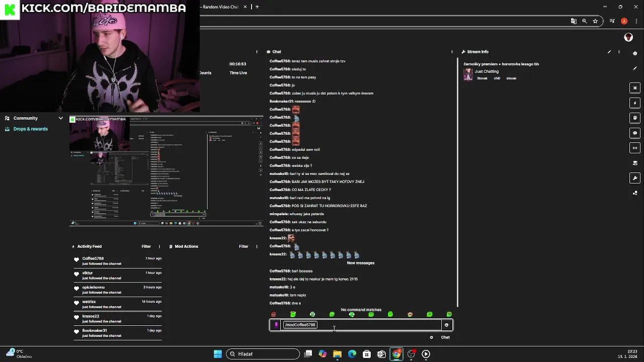The image size is (644, 362).
Task: Open Activity Feed three-dot options
Action: (159, 246)
